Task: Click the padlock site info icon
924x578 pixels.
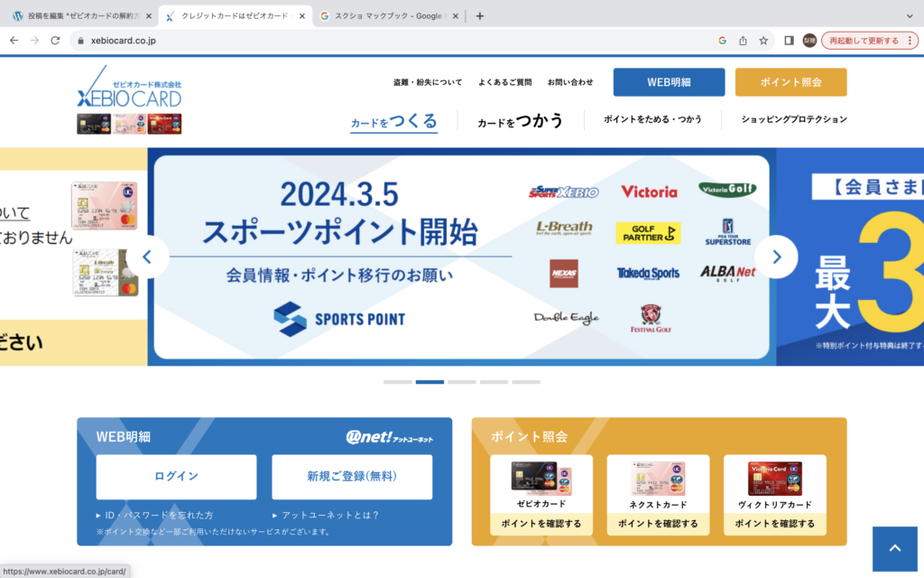Action: [80, 41]
